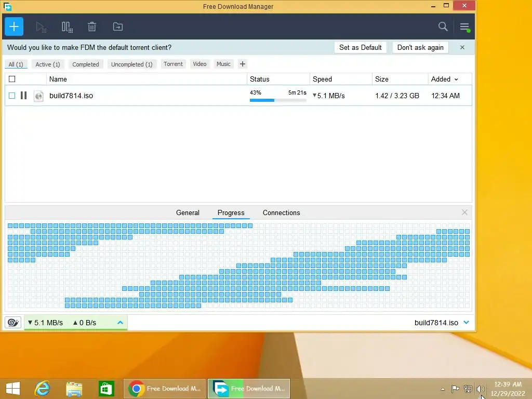Click the volume speaker tray icon
Image resolution: width=532 pixels, height=399 pixels.
click(480, 389)
